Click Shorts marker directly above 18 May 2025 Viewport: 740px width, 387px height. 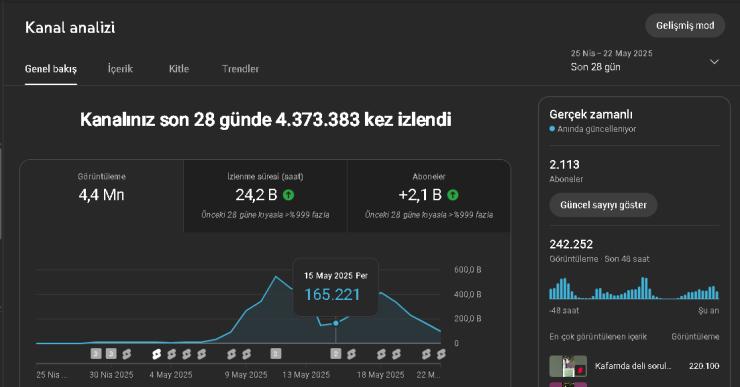381,354
